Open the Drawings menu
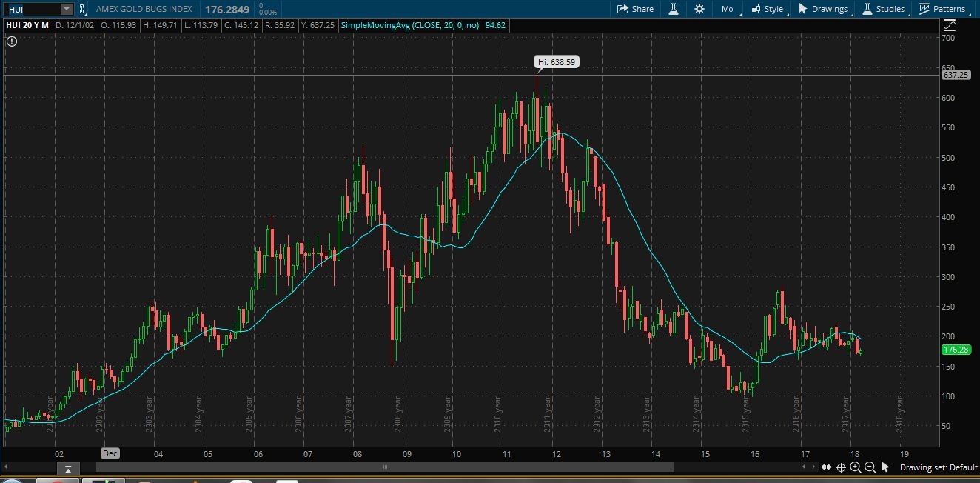This screenshot has height=483, width=980. pos(822,9)
